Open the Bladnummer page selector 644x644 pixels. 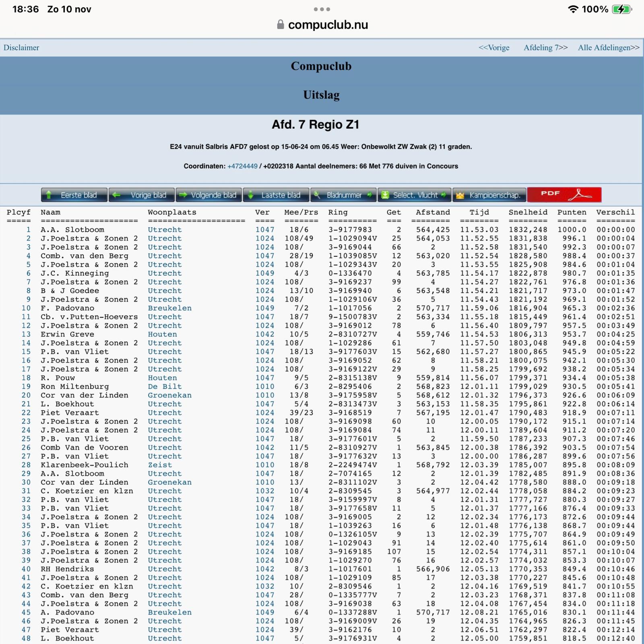click(343, 195)
